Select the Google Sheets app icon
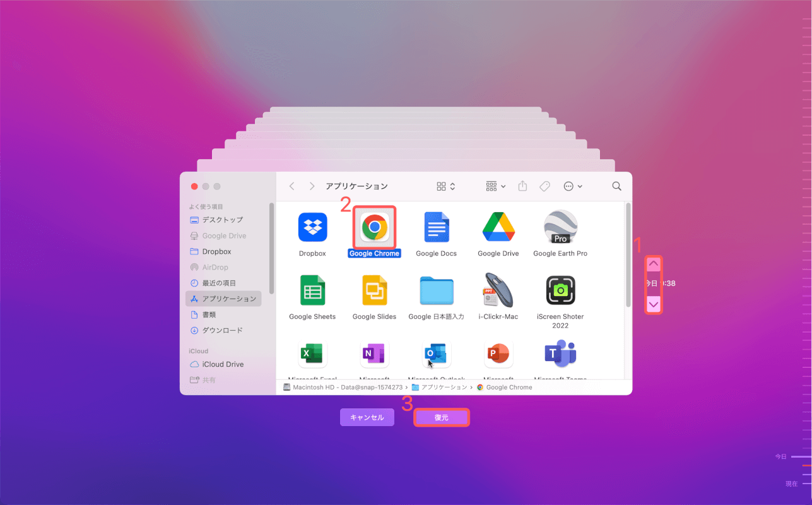The height and width of the screenshot is (505, 812). point(312,290)
